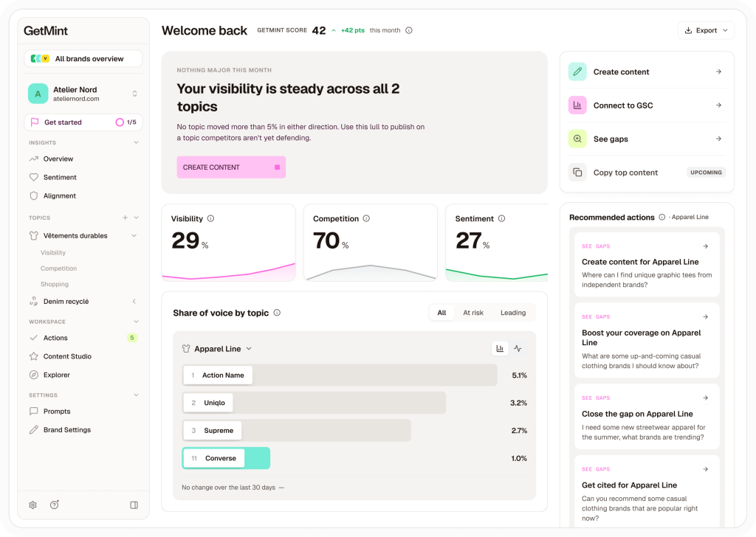Collapse sidebar with the panel icon
The image size is (756, 537).
(134, 505)
